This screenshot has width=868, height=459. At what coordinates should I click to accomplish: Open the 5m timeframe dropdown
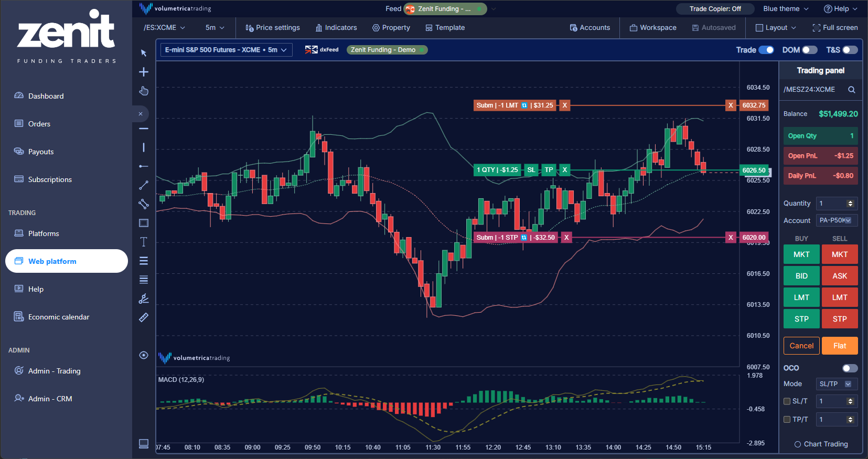215,28
